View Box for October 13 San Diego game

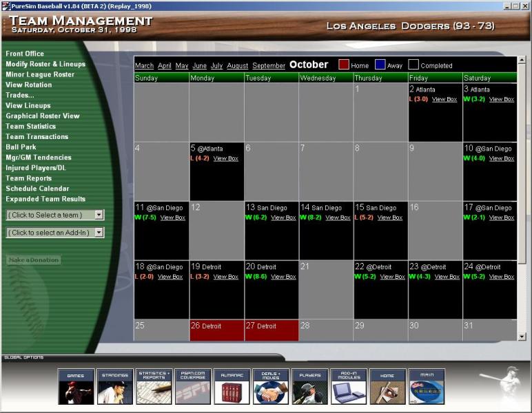click(283, 218)
